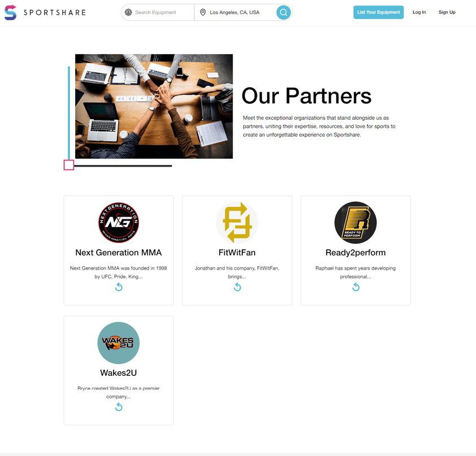Select the Ready2perform round logo
Viewport: 476px width, 456px height.
pos(356,223)
